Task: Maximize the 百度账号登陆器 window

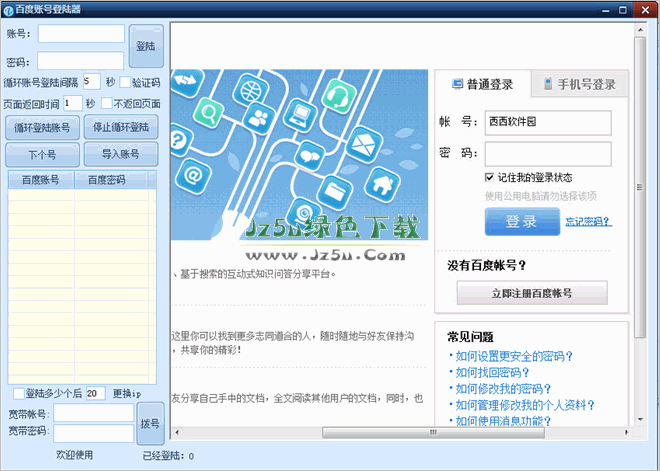Action: coord(623,10)
